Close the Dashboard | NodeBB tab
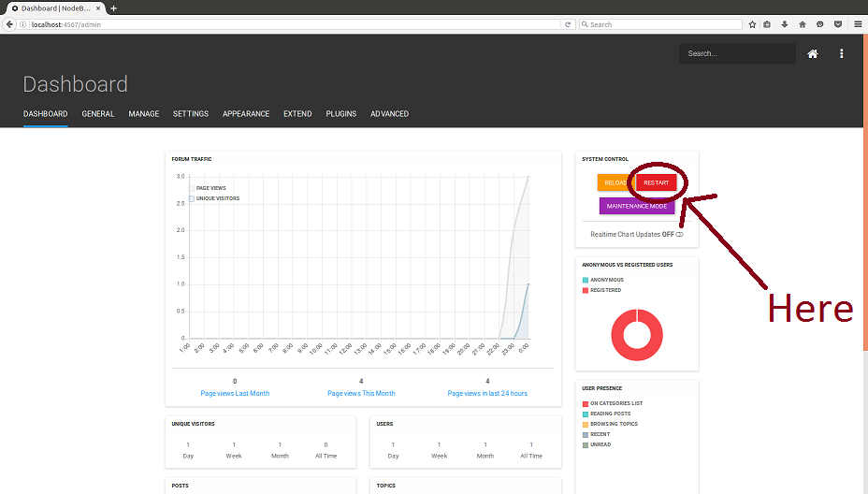The image size is (868, 494). pyautogui.click(x=98, y=8)
